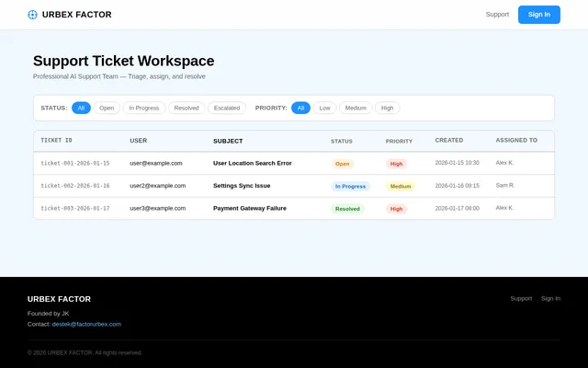Open the Support link in the footer
Viewport: 588px width, 368px height.
(x=521, y=298)
